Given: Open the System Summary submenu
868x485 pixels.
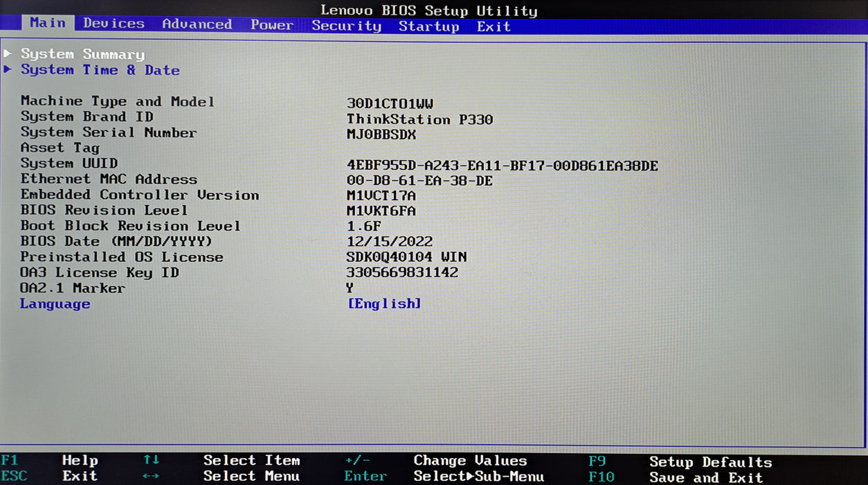Looking at the screenshot, I should click(82, 54).
